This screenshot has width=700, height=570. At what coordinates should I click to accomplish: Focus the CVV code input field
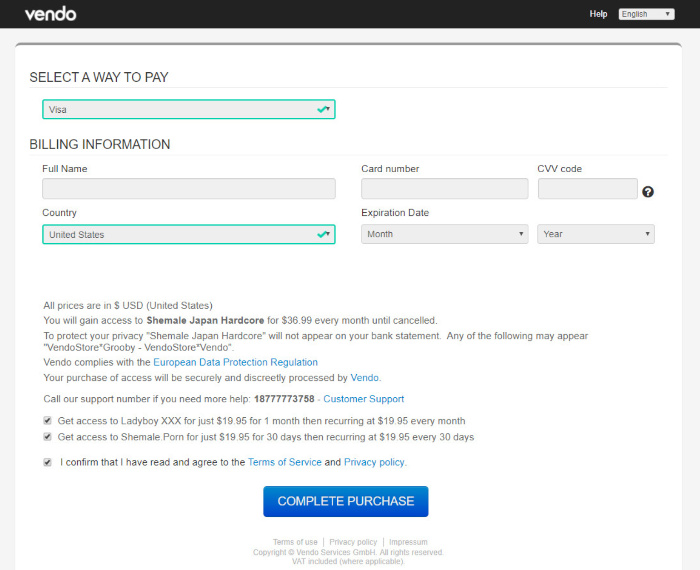coord(588,188)
